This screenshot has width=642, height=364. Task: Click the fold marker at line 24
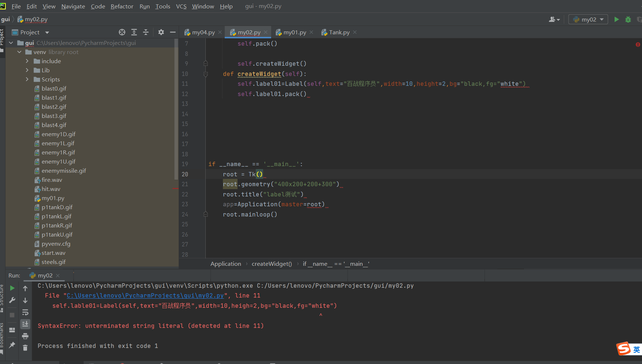click(x=206, y=214)
